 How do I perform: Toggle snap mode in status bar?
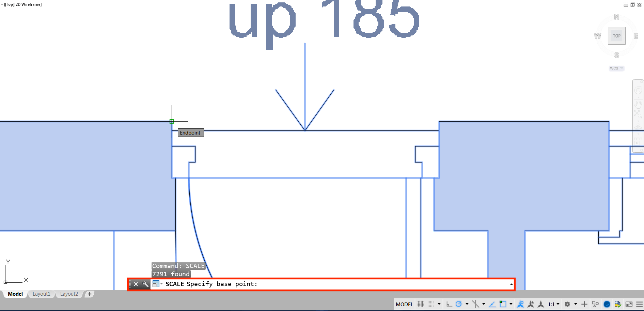point(431,304)
